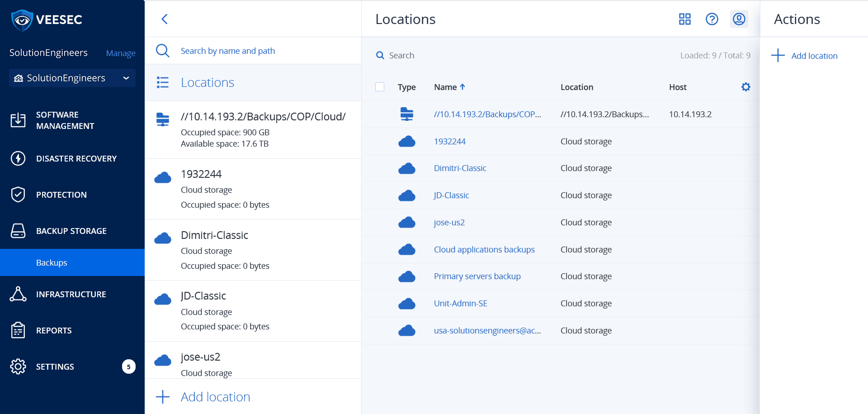Expand SolutionEngineers tenant dropdown
This screenshot has width=868, height=414.
72,78
